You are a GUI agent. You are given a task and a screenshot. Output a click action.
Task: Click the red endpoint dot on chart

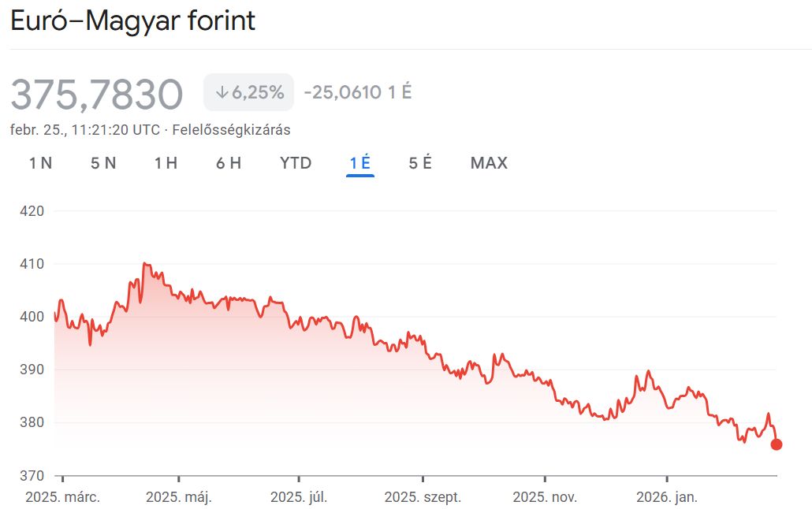(x=776, y=444)
